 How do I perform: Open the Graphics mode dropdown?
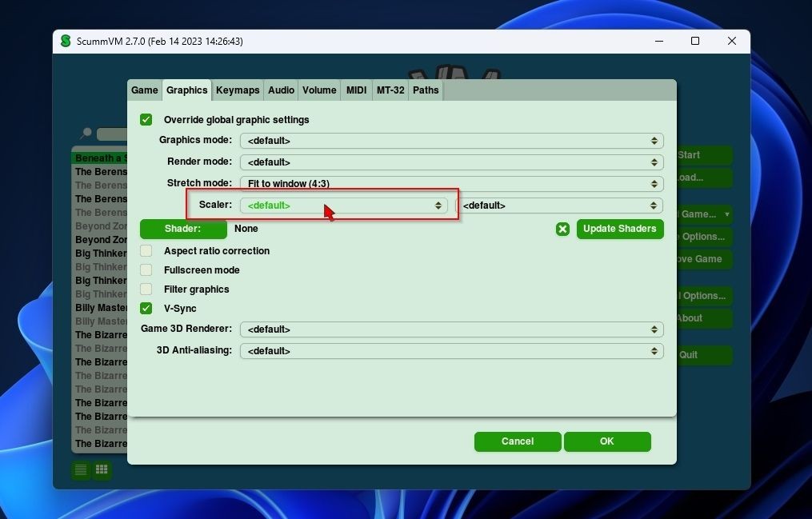click(x=451, y=140)
